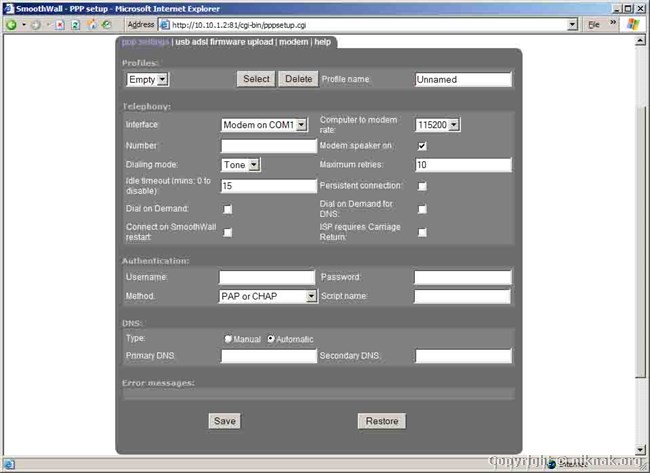Click the Stop loading icon
The width and height of the screenshot is (650, 473).
tap(60, 25)
